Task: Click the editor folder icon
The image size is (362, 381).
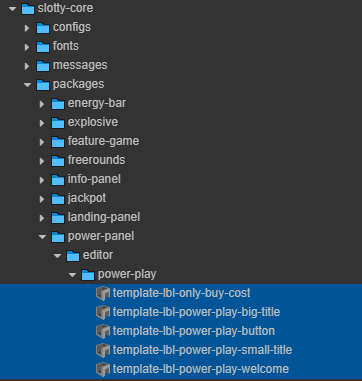Action: pyautogui.click(x=73, y=256)
